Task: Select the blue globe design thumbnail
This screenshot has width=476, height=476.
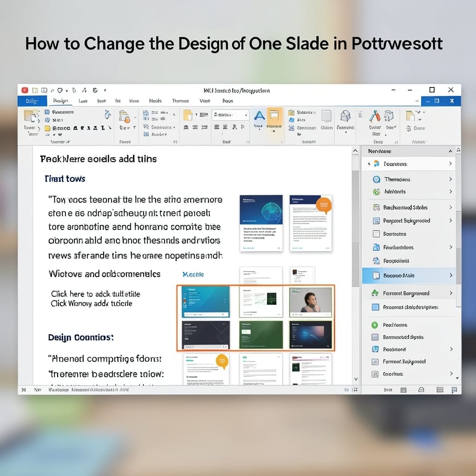Action: point(261,223)
